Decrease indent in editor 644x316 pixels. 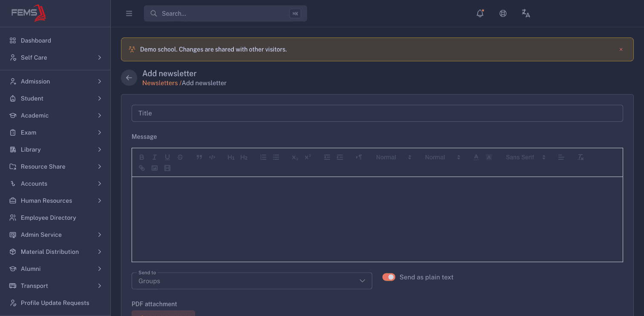[x=327, y=157]
